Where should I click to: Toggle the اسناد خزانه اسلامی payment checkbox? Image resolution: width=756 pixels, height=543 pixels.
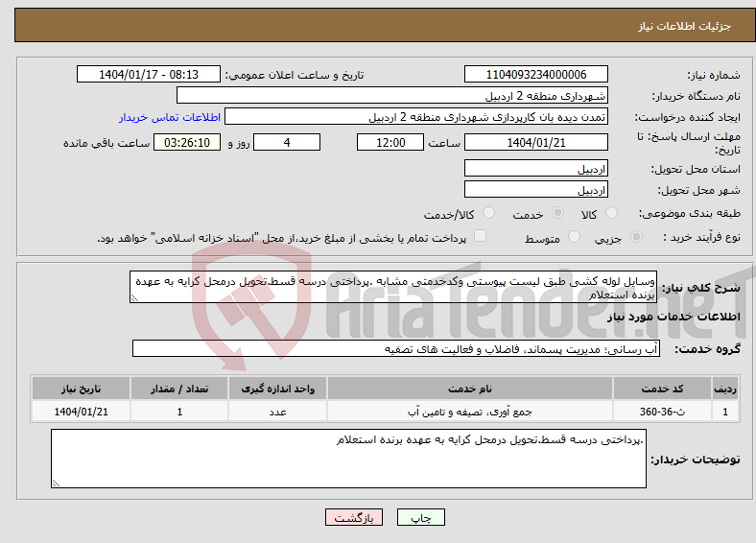click(481, 236)
